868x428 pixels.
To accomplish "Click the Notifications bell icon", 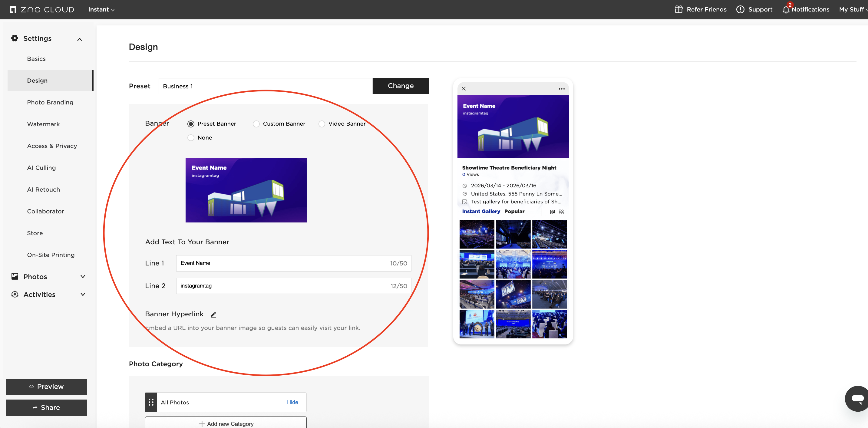I will [x=786, y=9].
